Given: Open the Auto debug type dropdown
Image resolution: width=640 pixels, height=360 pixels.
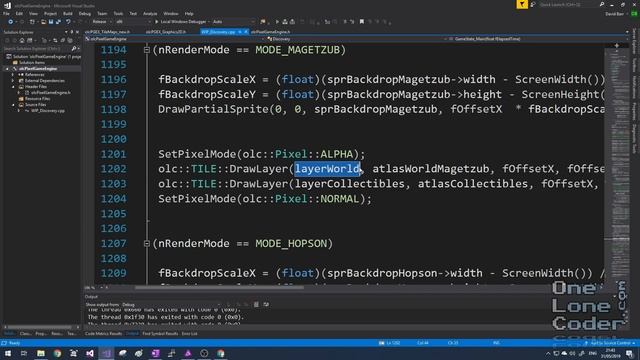Looking at the screenshot, I should click(x=233, y=22).
